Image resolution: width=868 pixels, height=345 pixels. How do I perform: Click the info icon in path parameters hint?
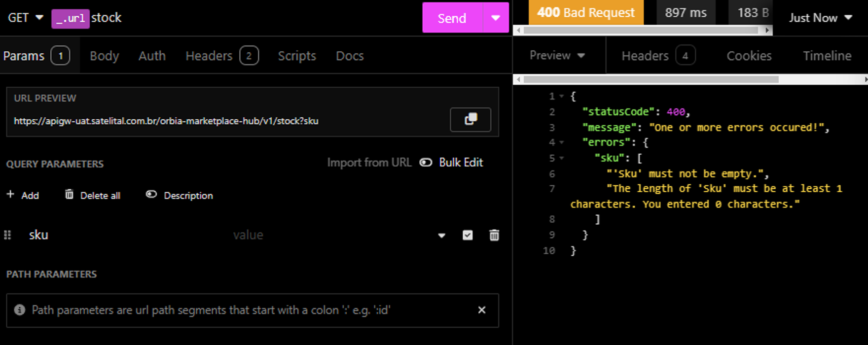point(20,310)
